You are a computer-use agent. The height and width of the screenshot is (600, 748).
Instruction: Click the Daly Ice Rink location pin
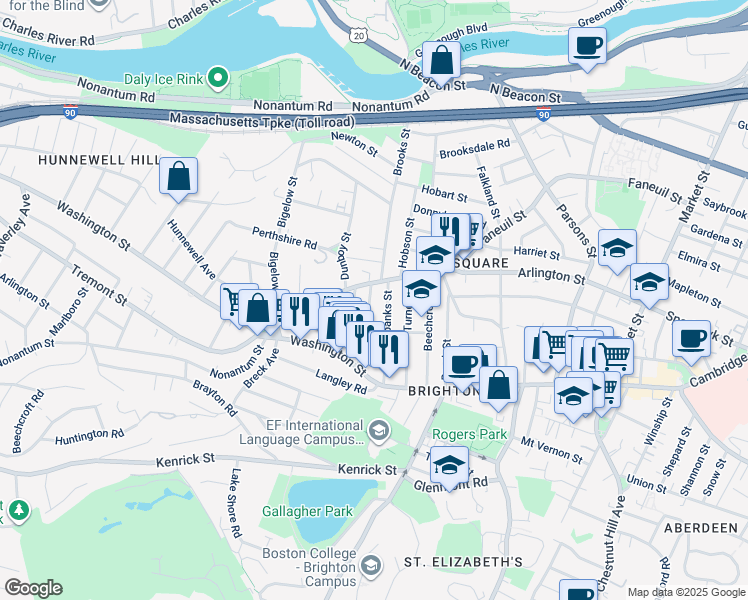point(218,78)
